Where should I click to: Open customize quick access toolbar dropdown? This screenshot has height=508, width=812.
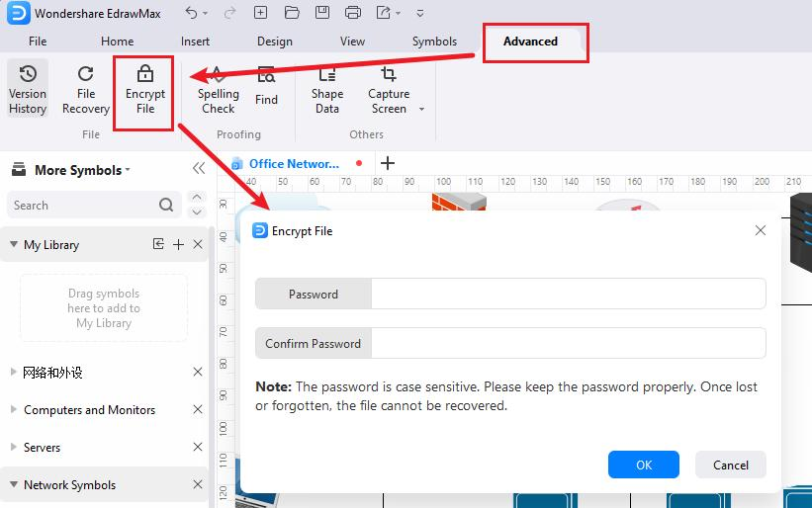420,14
